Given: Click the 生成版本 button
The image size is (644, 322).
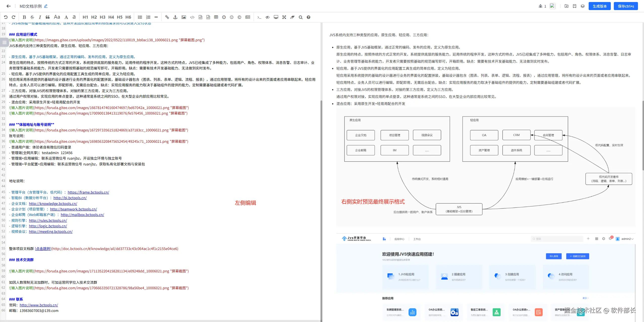Looking at the screenshot, I should [599, 6].
